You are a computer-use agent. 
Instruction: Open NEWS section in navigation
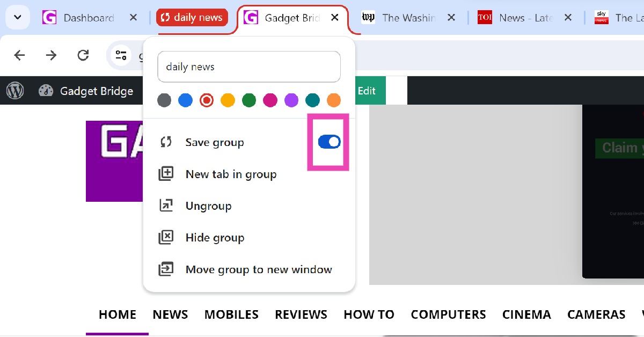(170, 314)
